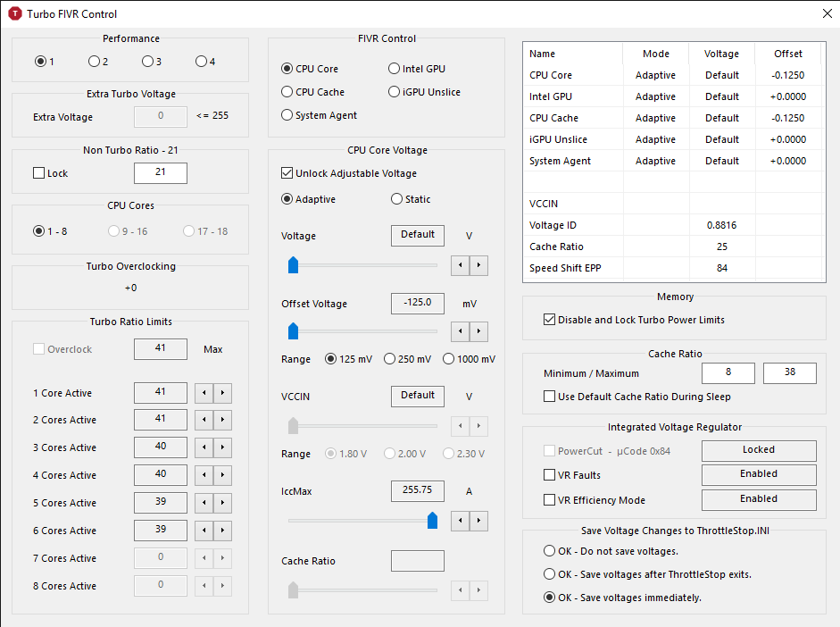This screenshot has width=840, height=627.
Task: Nudge Voltage slider left with arrow button
Action: click(x=461, y=265)
